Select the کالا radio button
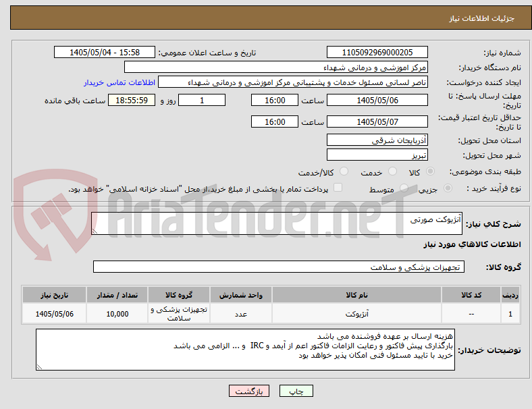The image size is (532, 409). coord(430,171)
